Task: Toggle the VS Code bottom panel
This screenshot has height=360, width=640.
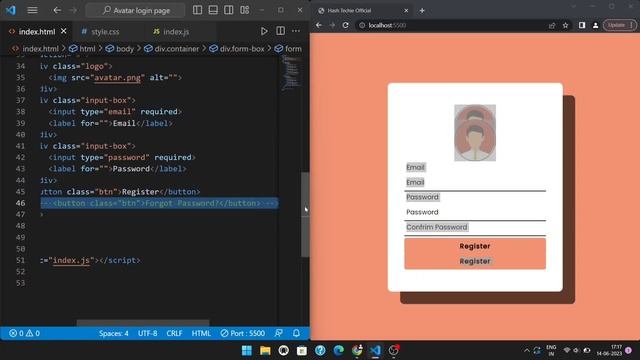Action: pos(213,10)
